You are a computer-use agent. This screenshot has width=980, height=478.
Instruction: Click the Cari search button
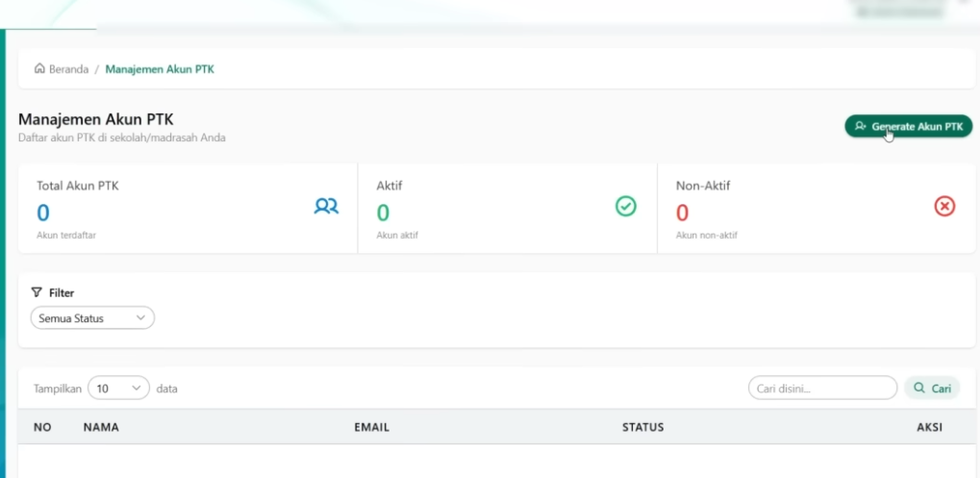932,388
